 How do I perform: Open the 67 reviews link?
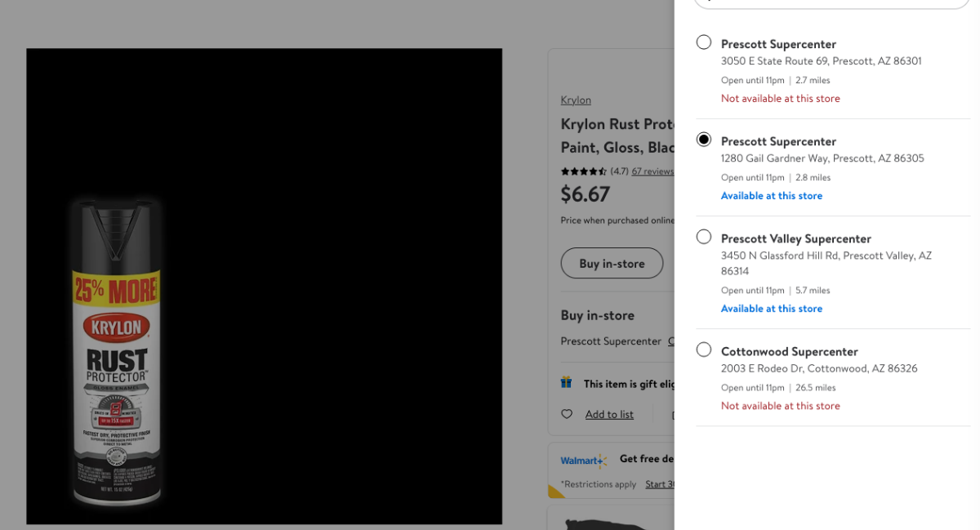[x=653, y=171]
